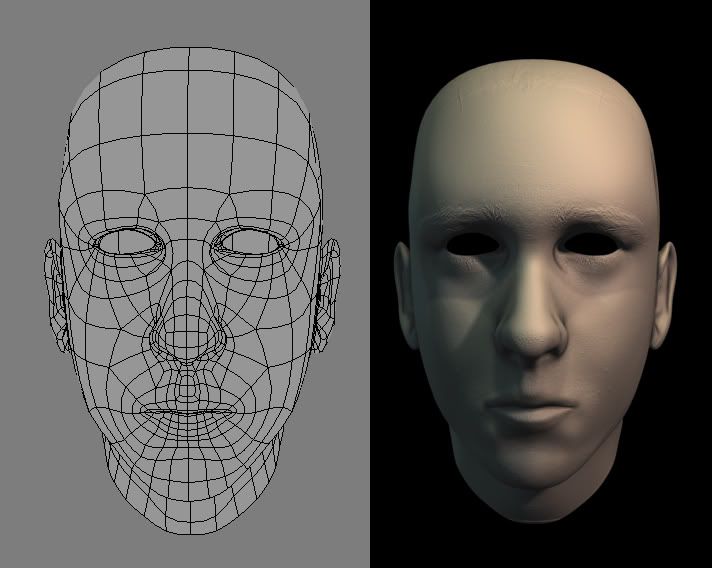This screenshot has height=568, width=712.
Task: Select the right-side dark eye socket on render
Action: coord(586,242)
